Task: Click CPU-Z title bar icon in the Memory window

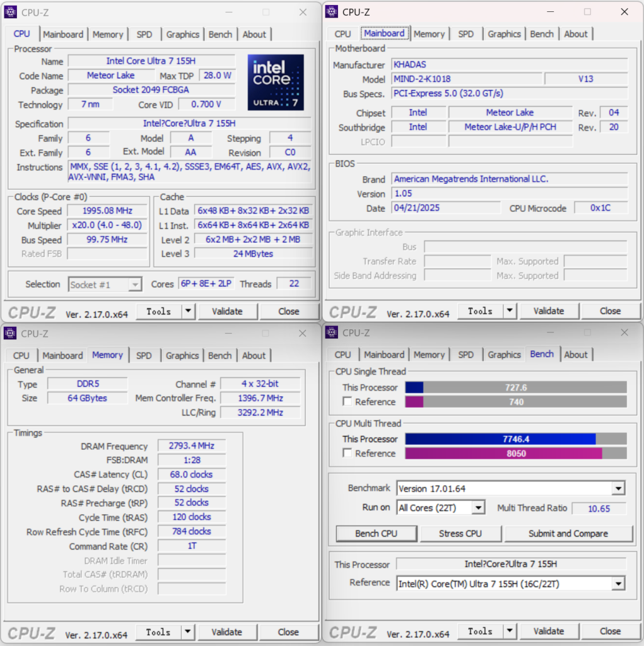Action: 10,334
